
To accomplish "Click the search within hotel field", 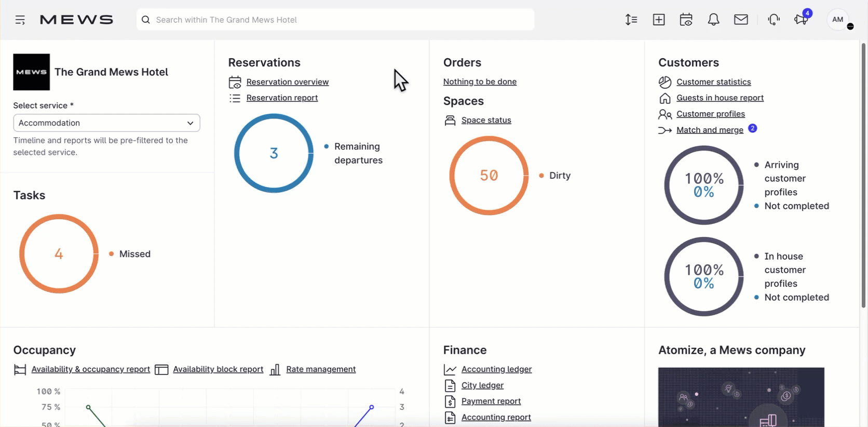I will click(335, 20).
